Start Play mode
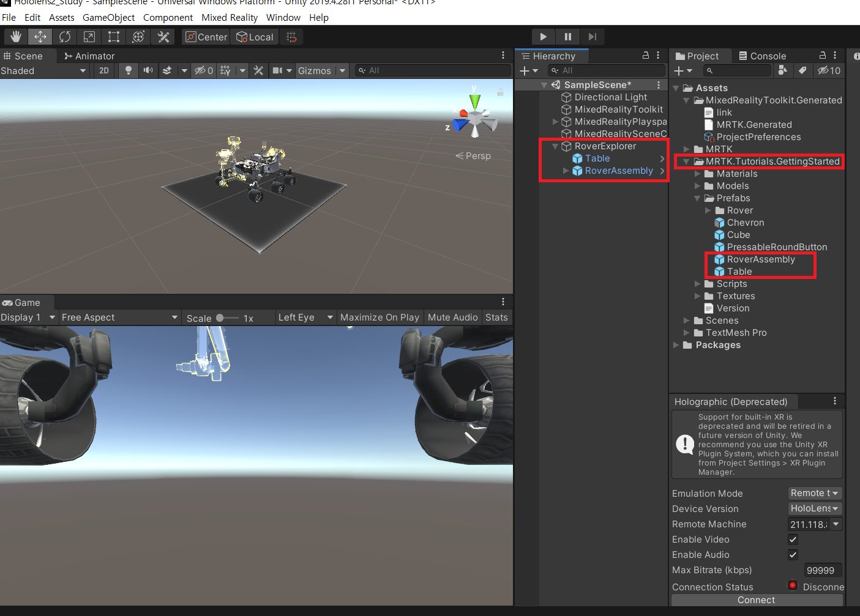Image resolution: width=860 pixels, height=616 pixels. pos(543,37)
